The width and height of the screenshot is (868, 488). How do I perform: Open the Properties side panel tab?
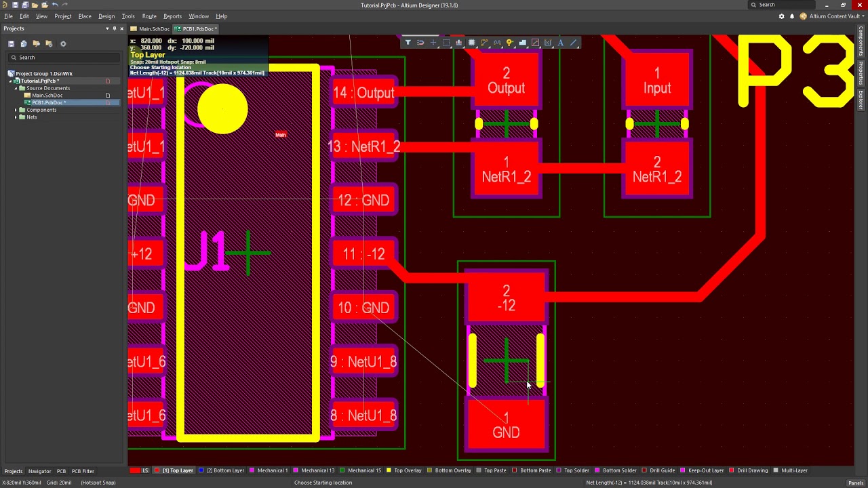[861, 72]
